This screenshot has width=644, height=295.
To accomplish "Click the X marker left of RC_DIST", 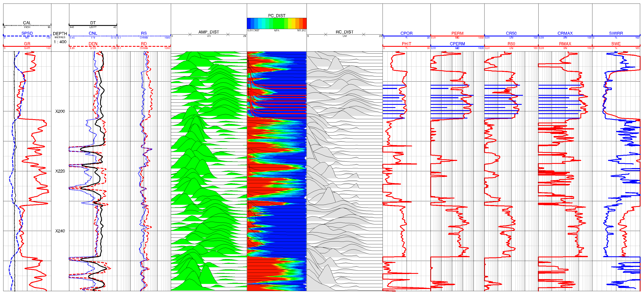I will pos(325,34).
